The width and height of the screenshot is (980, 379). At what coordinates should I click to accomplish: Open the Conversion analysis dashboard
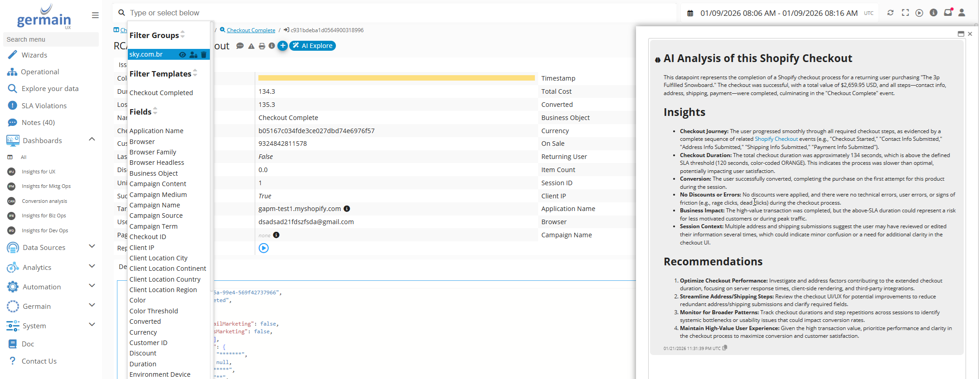(44, 201)
